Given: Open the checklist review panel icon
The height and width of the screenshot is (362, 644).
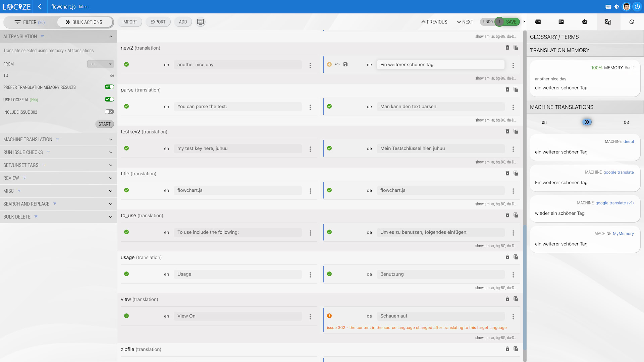Looking at the screenshot, I should [x=561, y=22].
